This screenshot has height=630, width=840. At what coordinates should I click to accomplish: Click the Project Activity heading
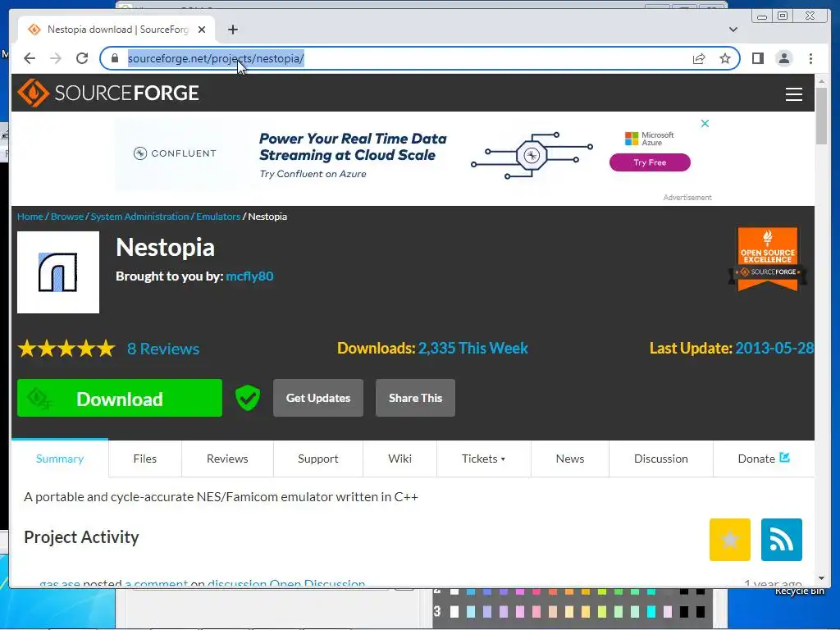[81, 536]
